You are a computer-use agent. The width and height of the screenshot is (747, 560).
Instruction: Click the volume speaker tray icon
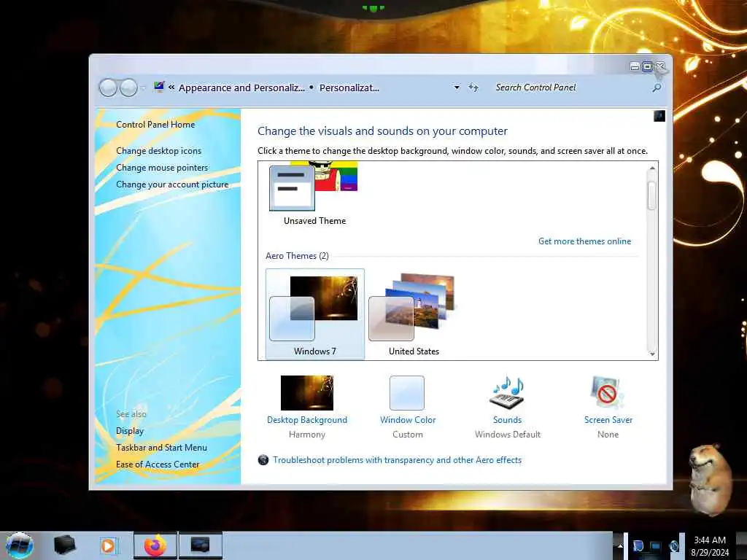(673, 545)
